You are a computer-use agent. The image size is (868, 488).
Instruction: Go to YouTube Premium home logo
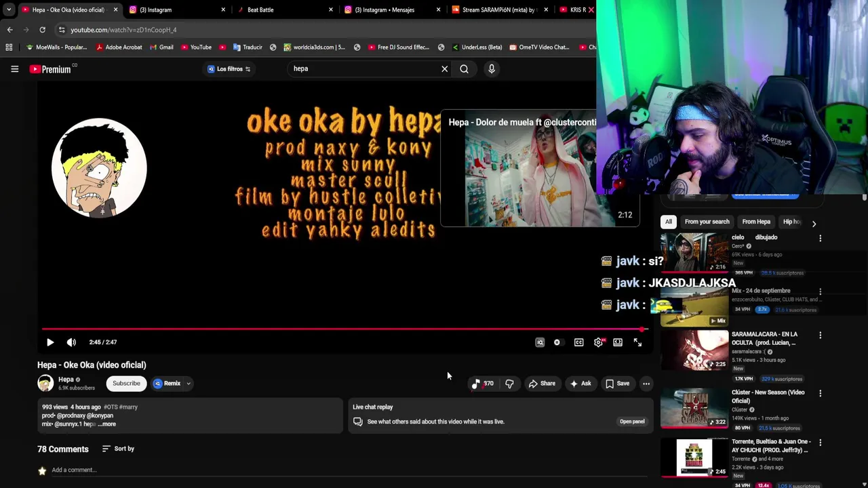(x=50, y=69)
